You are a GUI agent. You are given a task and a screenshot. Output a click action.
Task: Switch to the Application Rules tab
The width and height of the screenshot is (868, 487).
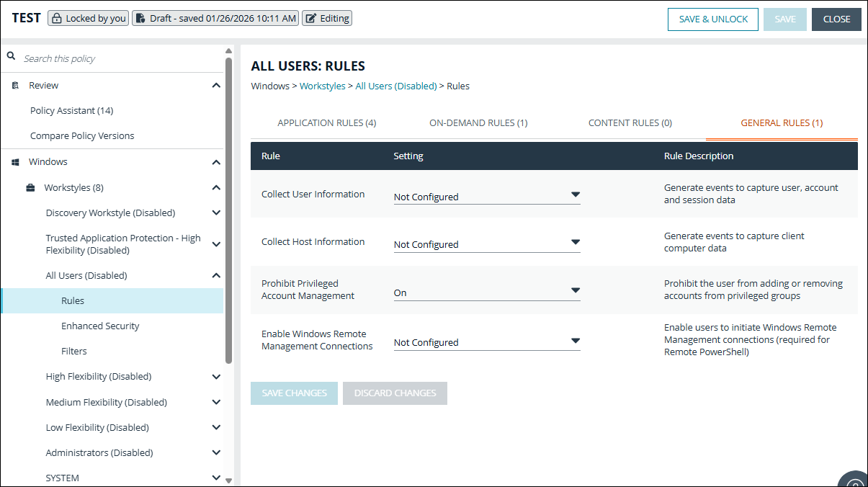pos(326,122)
